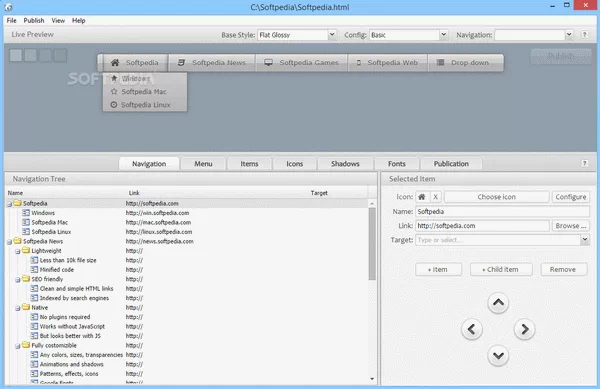Image resolution: width=600 pixels, height=389 pixels.
Task: Click the down arrow move button
Action: 498,356
